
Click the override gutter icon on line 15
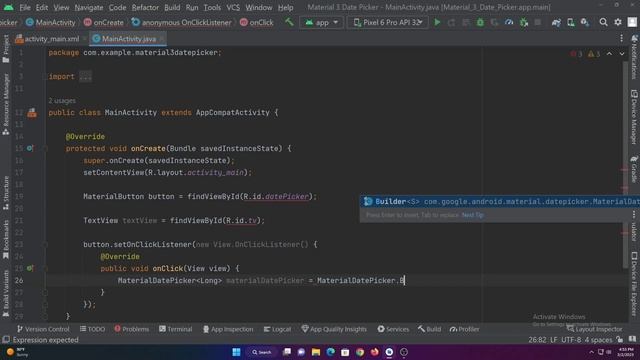[30, 149]
